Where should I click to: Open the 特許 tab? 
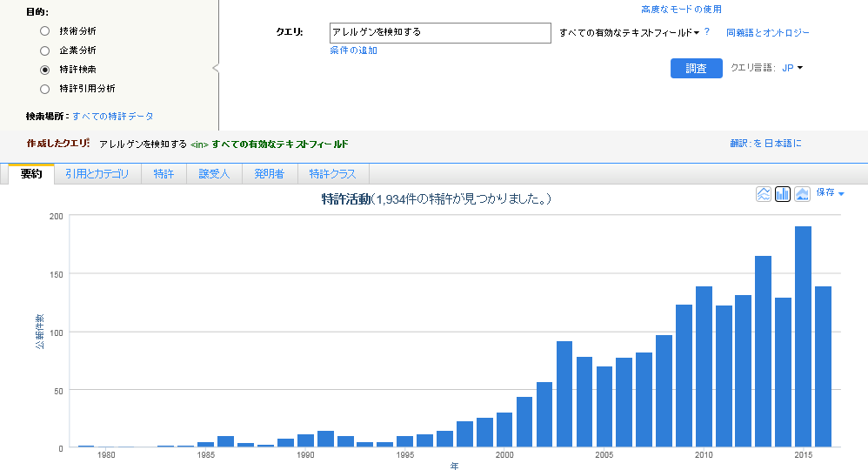(x=164, y=173)
